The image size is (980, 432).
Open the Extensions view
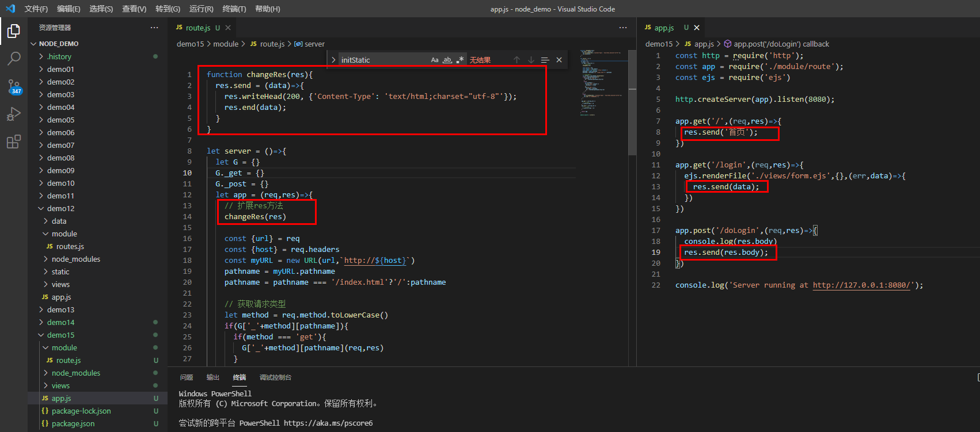point(14,142)
